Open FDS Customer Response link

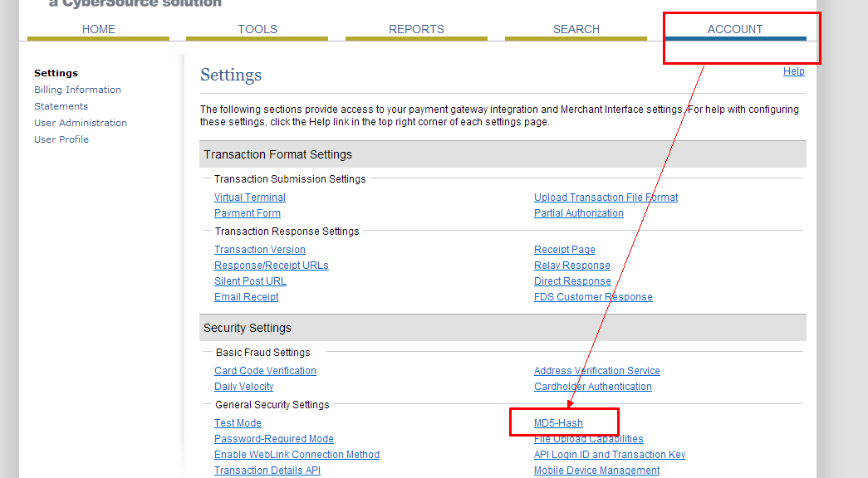(x=593, y=297)
